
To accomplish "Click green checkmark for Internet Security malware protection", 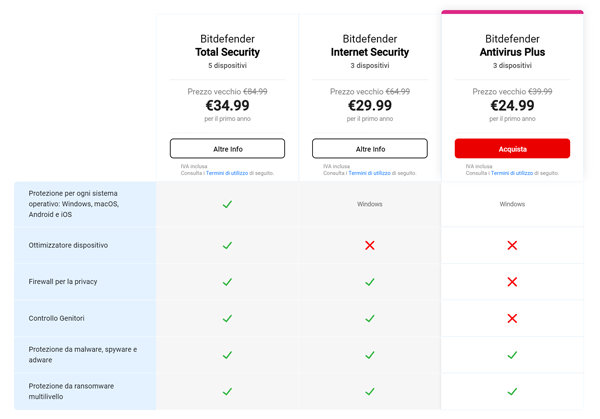I will click(370, 355).
